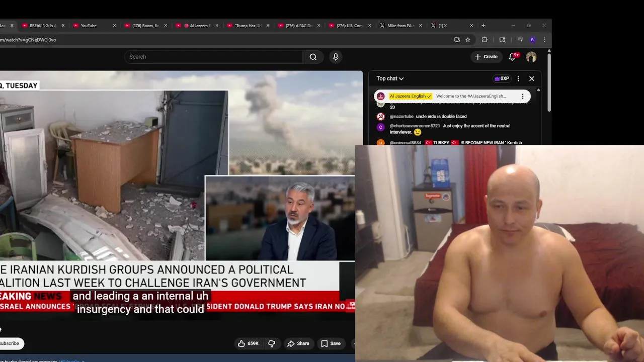The image size is (644, 362).
Task: Click the Share button below video
Action: [298, 343]
